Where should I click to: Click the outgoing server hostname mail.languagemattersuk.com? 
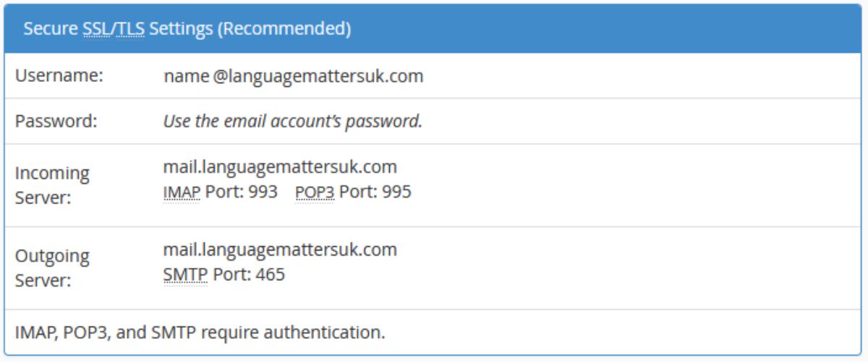(280, 250)
